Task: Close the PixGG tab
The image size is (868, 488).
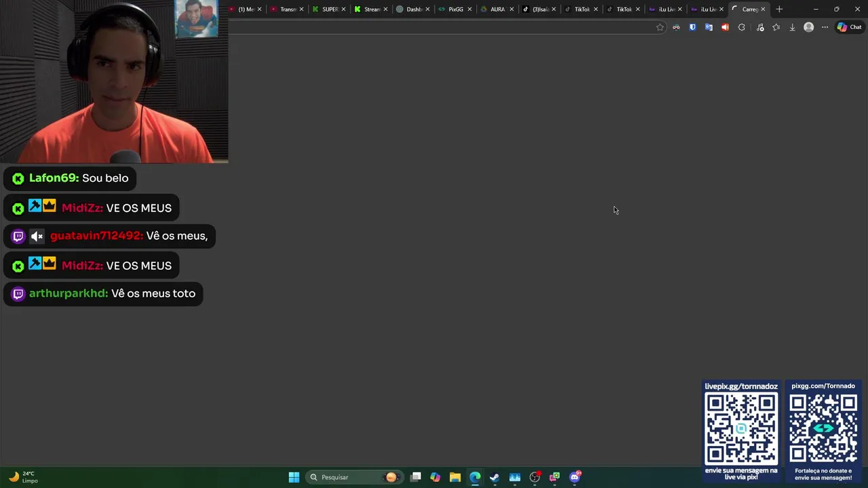Action: (x=469, y=9)
